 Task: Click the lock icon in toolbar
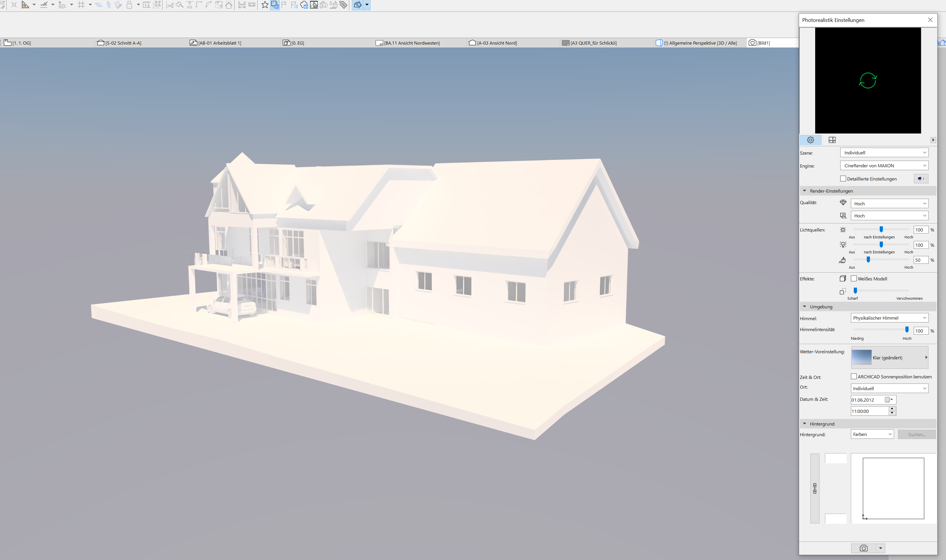tap(129, 5)
